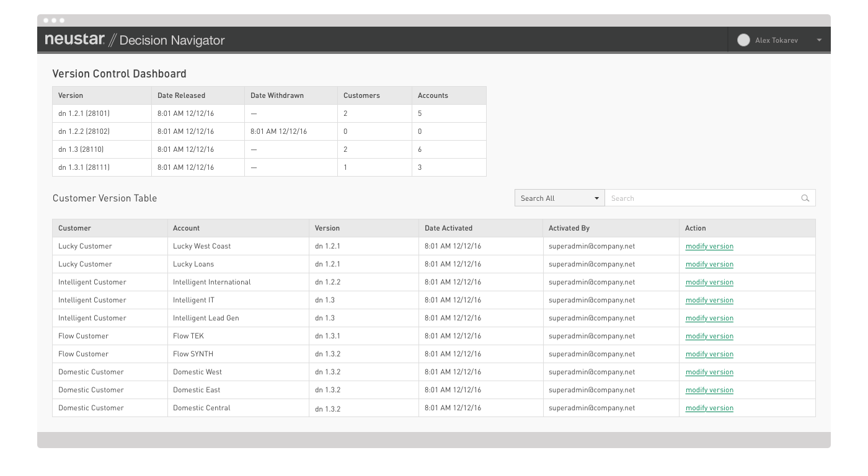Click modify version for Intelligent IT
The height and width of the screenshot is (476, 868).
tap(709, 300)
